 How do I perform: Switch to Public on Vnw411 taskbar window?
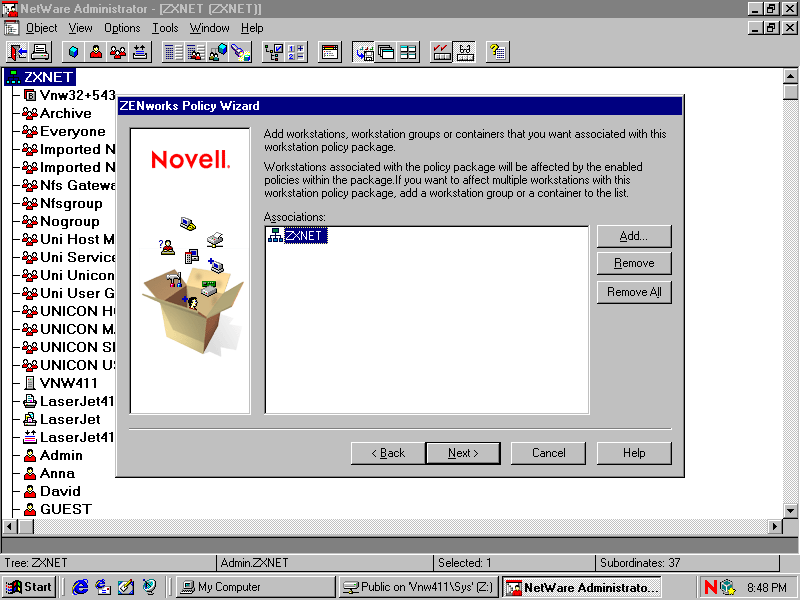418,587
